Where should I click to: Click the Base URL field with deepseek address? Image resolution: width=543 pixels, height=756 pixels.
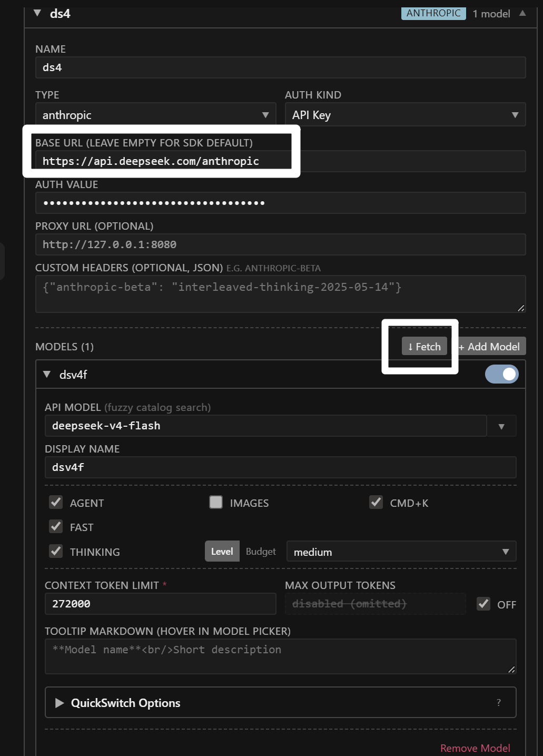tap(280, 161)
